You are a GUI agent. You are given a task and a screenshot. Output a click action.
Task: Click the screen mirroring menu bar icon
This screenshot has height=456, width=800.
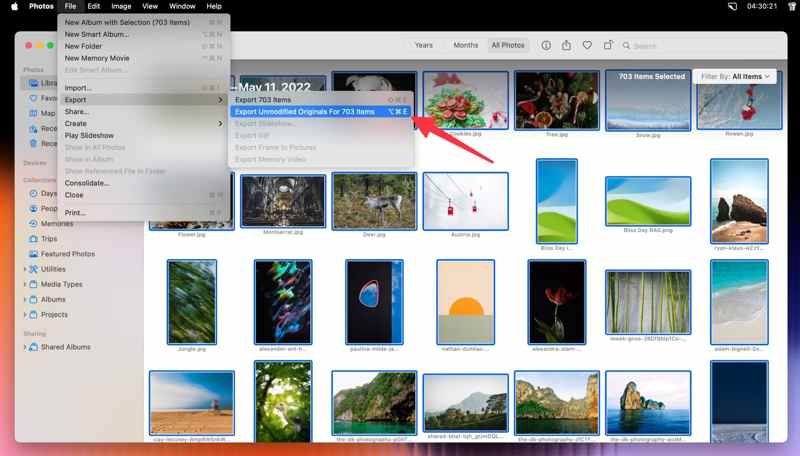(732, 6)
